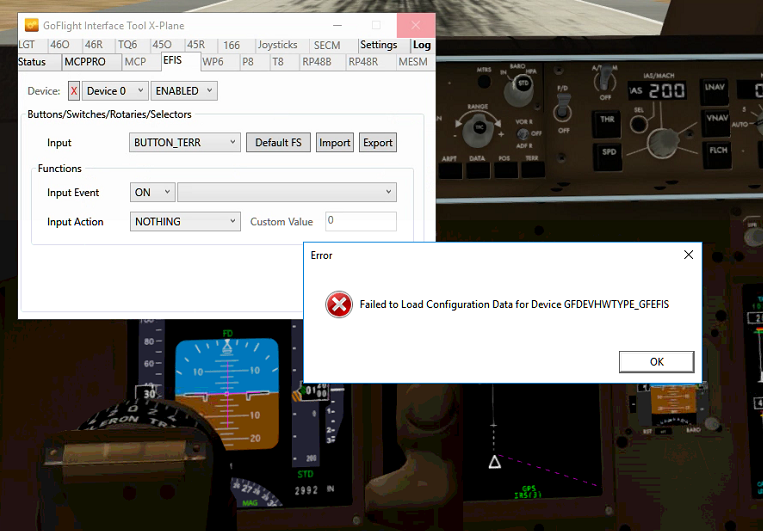Click OK in the Error dialog
This screenshot has width=763, height=531.
click(x=656, y=362)
